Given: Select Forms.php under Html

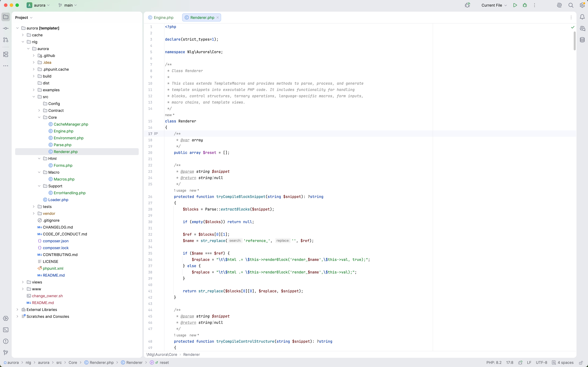Looking at the screenshot, I should 63,165.
